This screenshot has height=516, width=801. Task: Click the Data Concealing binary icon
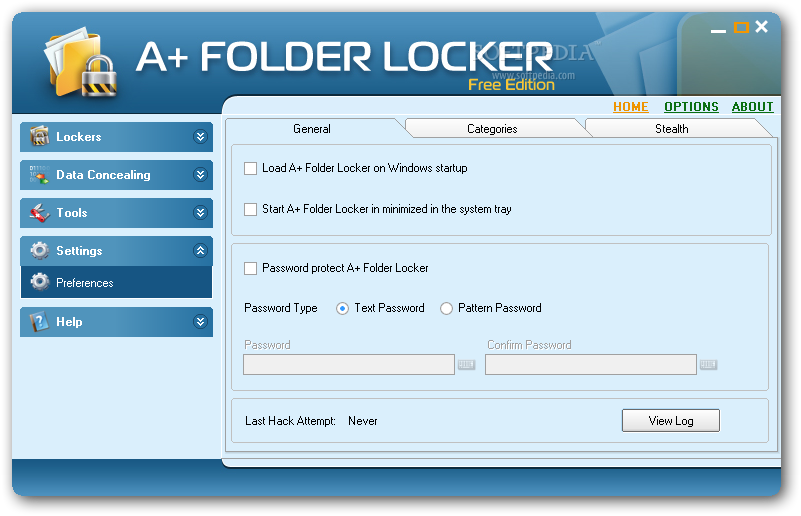(39, 175)
